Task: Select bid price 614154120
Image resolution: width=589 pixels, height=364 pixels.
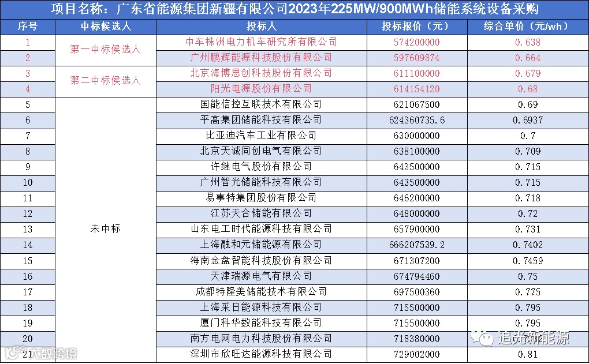Action: (417, 89)
